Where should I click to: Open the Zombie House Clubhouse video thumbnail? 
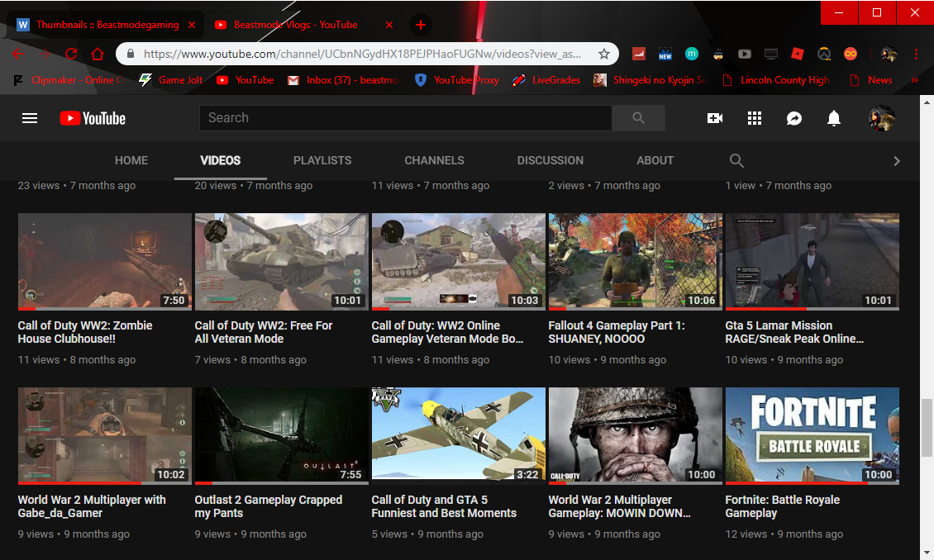pos(105,262)
